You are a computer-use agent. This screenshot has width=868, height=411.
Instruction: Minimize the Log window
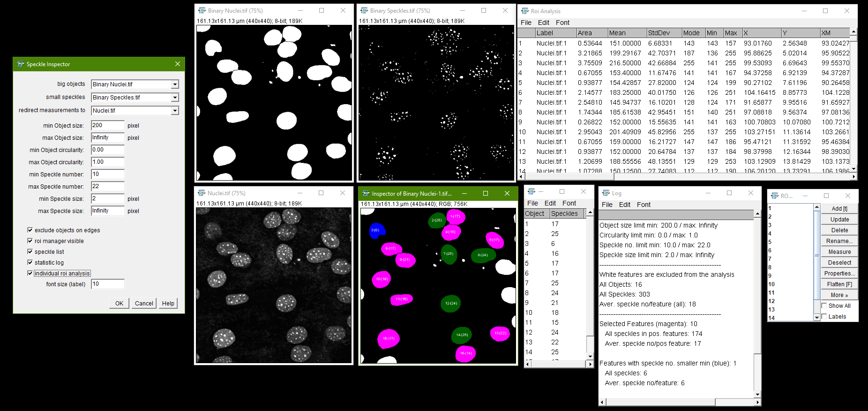[708, 193]
